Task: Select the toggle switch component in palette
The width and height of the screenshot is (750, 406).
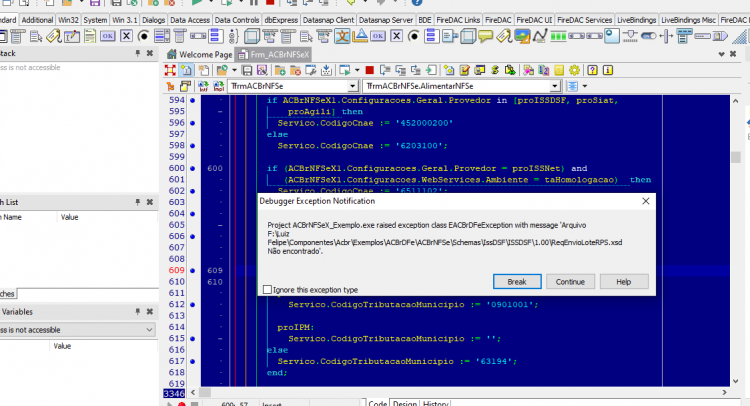Action: (649, 36)
